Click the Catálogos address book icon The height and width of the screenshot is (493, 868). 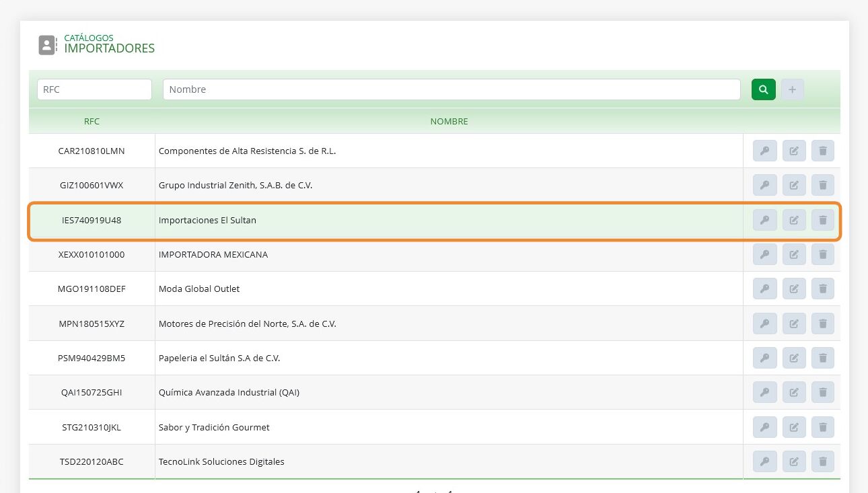tap(47, 45)
